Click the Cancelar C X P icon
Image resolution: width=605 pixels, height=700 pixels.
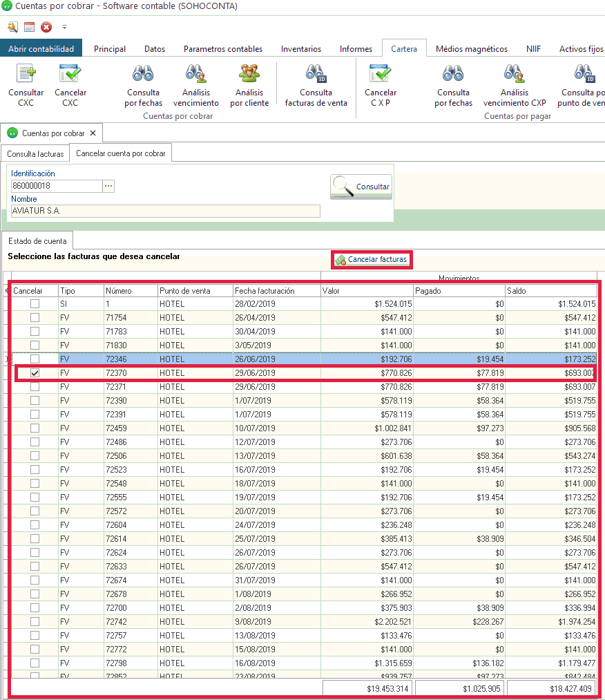[381, 75]
